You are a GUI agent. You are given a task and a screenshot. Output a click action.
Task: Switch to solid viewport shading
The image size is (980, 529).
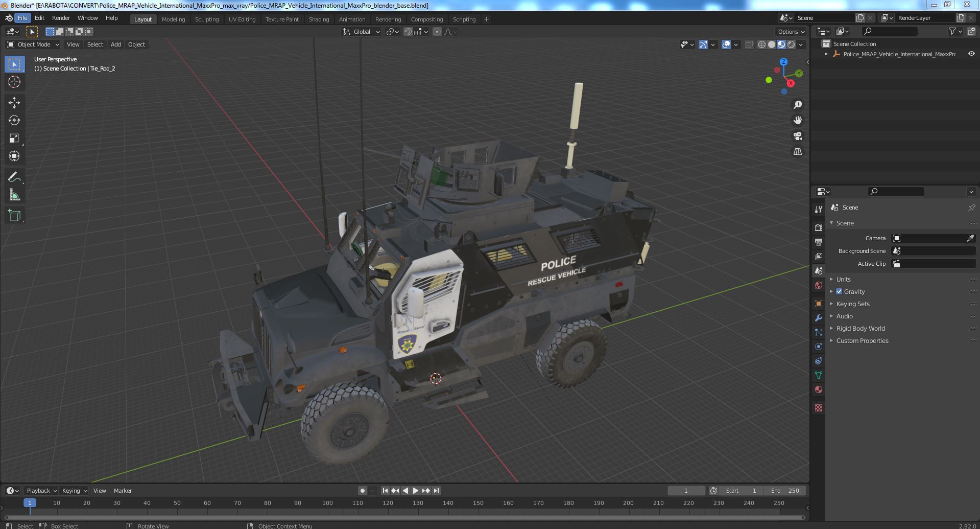click(772, 44)
